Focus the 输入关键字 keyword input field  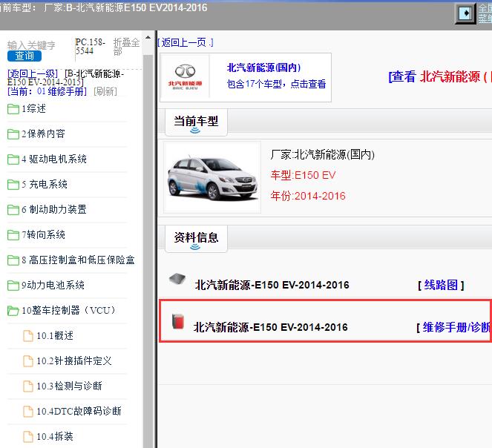(31, 45)
